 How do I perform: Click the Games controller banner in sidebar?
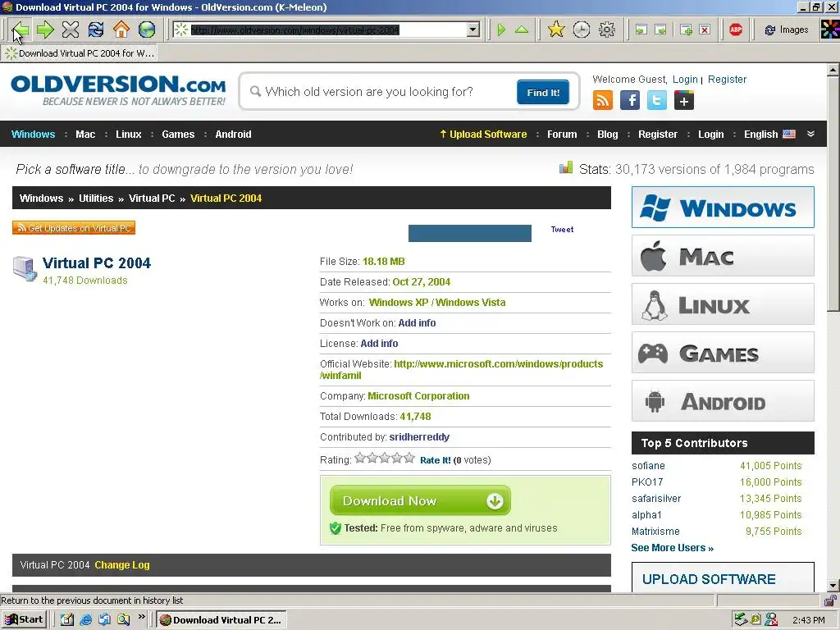pos(723,353)
